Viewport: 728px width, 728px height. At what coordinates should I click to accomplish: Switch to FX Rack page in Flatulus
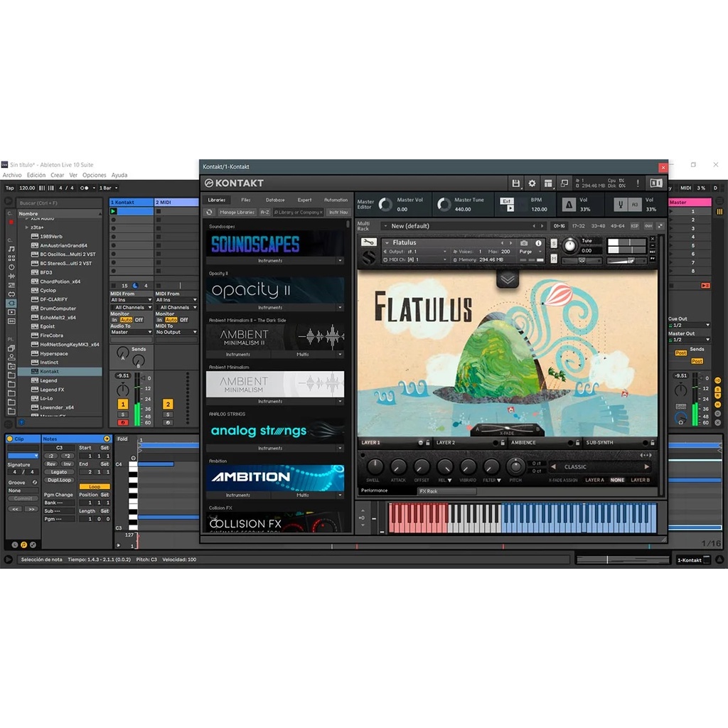[x=447, y=491]
